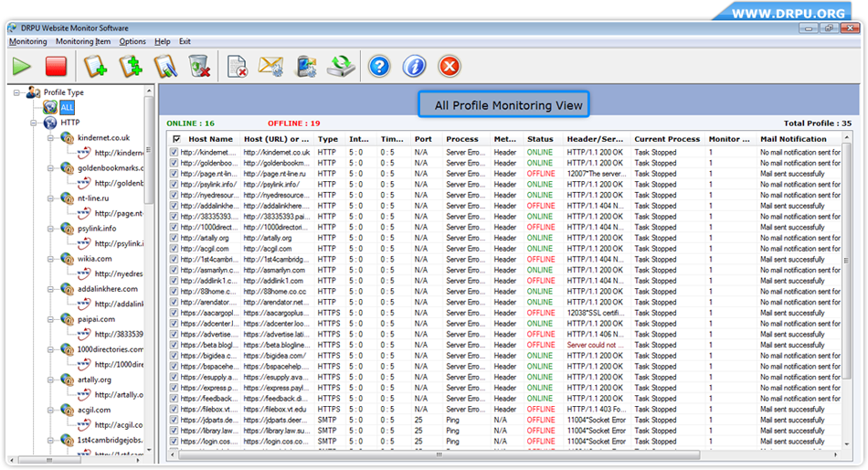Collapse the kindernet.co.uk node
868x470 pixels.
point(50,138)
